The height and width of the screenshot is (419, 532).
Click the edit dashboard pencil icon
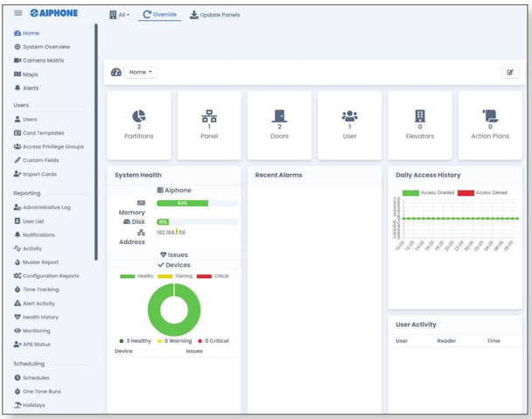(x=510, y=73)
